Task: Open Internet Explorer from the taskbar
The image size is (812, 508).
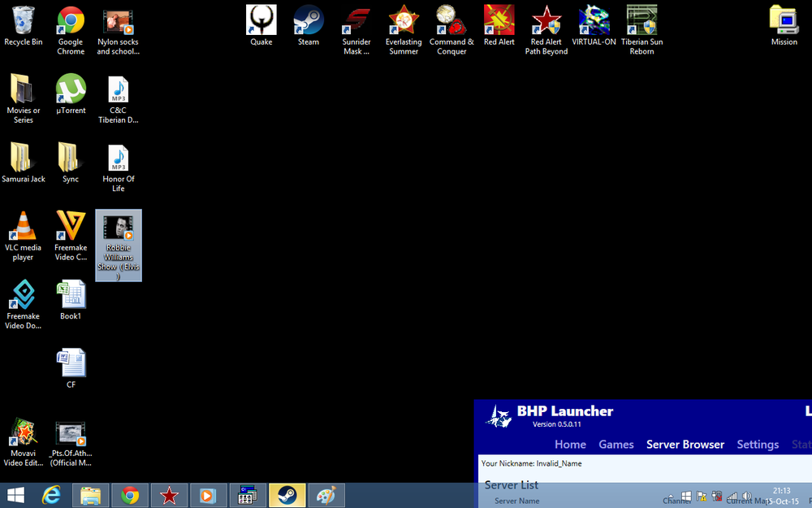Action: pyautogui.click(x=51, y=496)
